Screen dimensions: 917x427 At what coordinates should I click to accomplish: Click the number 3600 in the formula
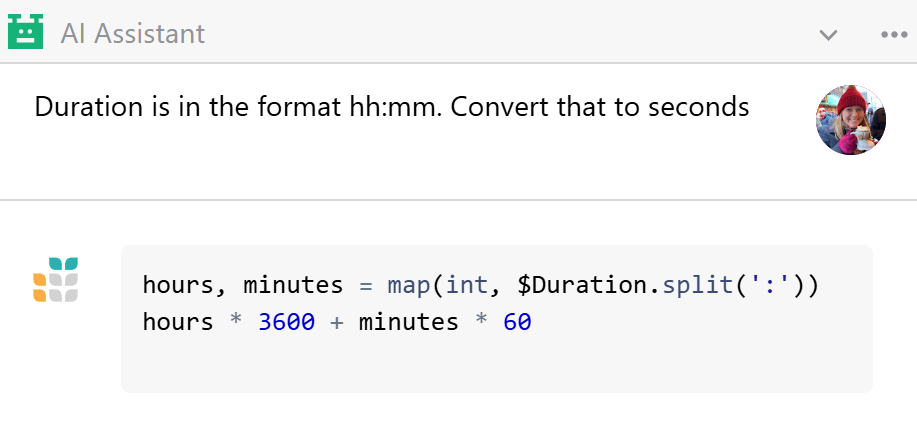(x=287, y=322)
